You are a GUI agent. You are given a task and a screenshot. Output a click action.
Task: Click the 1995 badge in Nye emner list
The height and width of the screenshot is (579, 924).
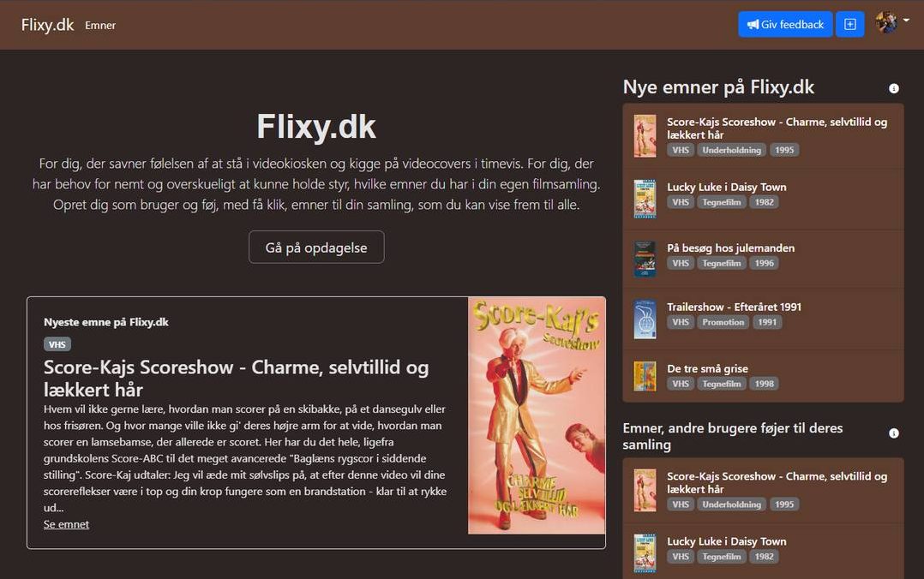784,150
